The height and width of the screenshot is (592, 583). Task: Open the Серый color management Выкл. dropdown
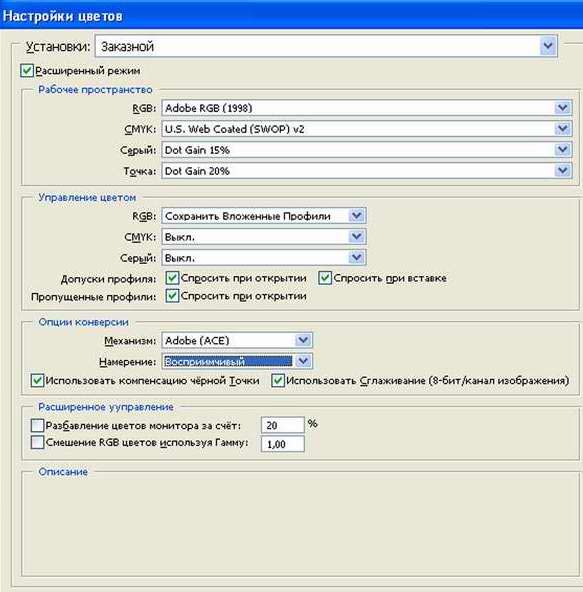(357, 258)
